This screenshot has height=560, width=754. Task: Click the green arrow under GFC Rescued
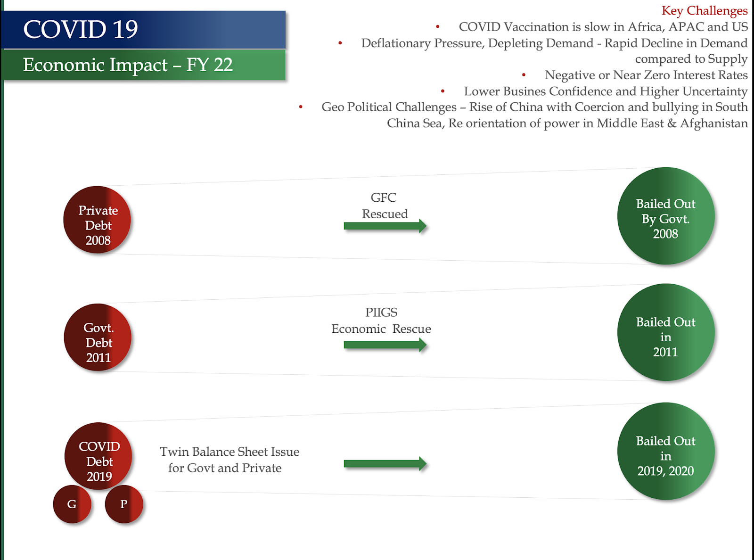pos(385,226)
